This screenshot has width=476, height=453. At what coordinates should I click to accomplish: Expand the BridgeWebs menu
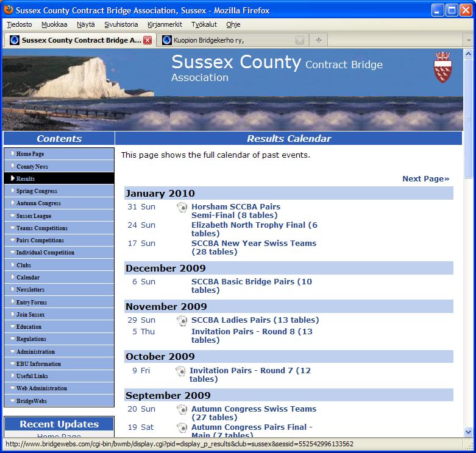pos(59,401)
